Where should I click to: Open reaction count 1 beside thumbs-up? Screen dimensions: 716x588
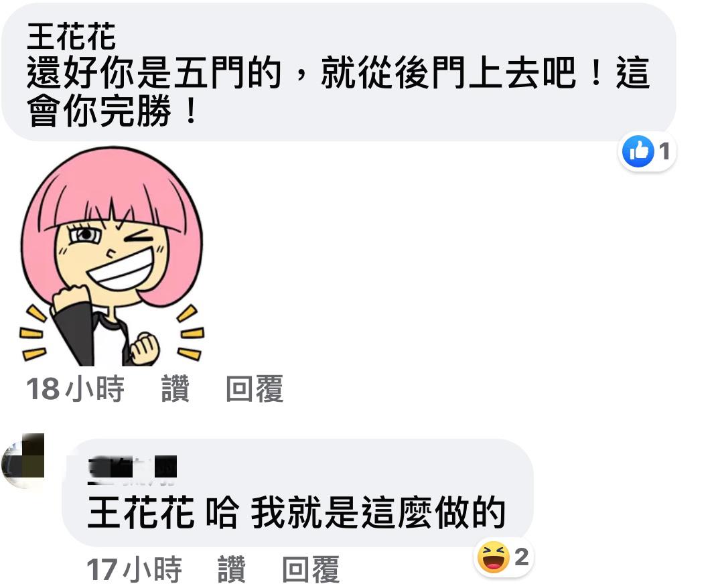click(x=665, y=151)
